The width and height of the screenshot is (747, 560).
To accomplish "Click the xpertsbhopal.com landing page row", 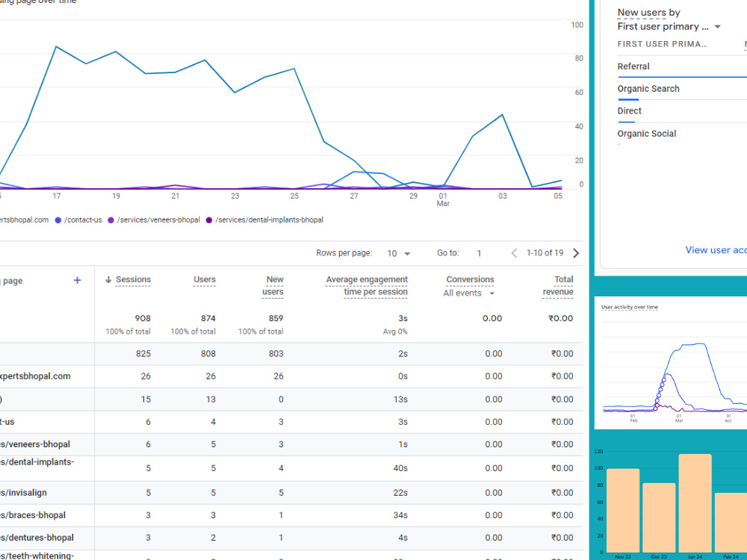I will 291,376.
